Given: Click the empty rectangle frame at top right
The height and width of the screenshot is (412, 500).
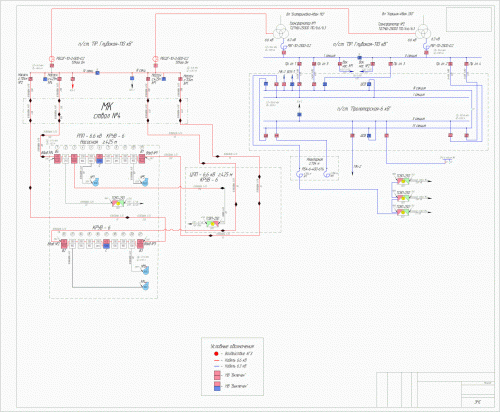Looking at the screenshot, I should pyautogui.click(x=469, y=19).
